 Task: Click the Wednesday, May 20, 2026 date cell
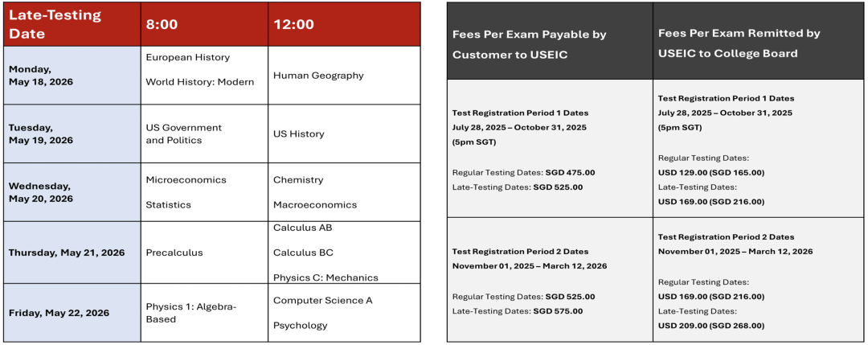pyautogui.click(x=72, y=192)
